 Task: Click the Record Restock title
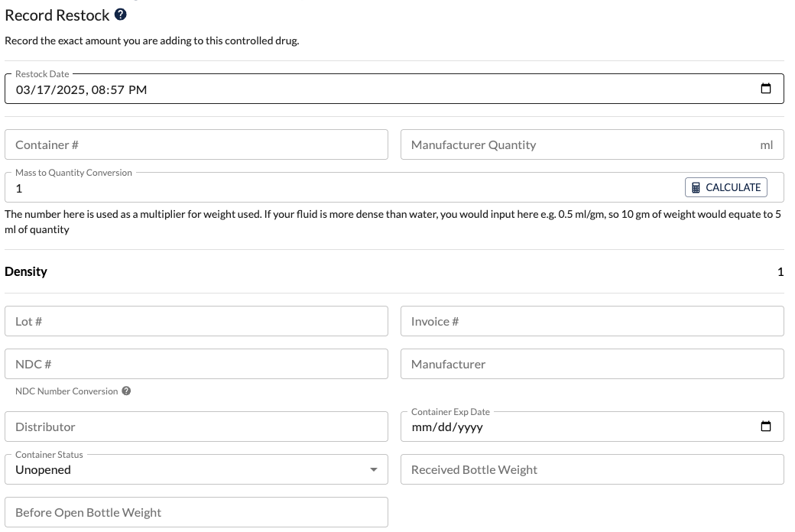(57, 15)
